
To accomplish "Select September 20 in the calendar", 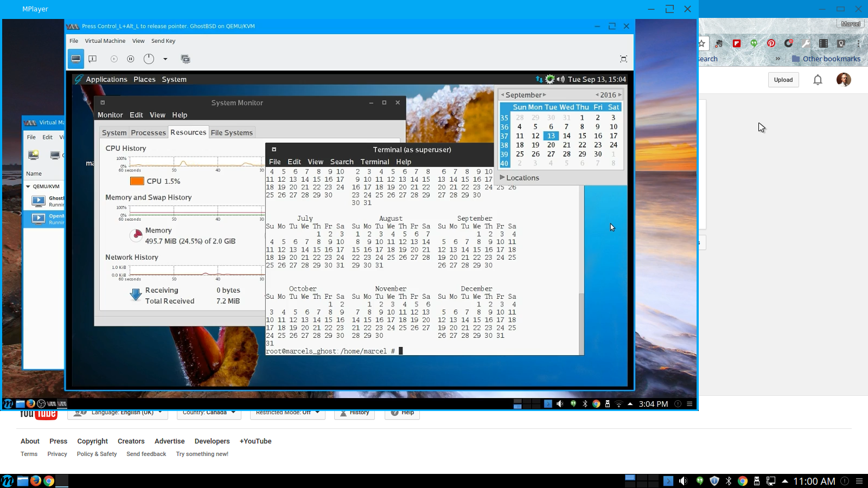I will pyautogui.click(x=551, y=145).
